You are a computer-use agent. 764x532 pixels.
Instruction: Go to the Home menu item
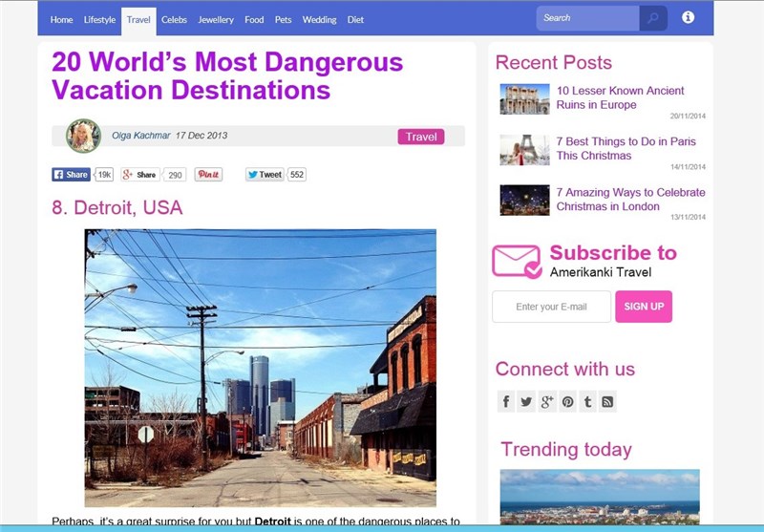[61, 19]
